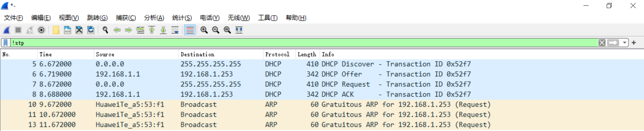
Task: Go forward to the next packet
Action: pyautogui.click(x=128, y=30)
